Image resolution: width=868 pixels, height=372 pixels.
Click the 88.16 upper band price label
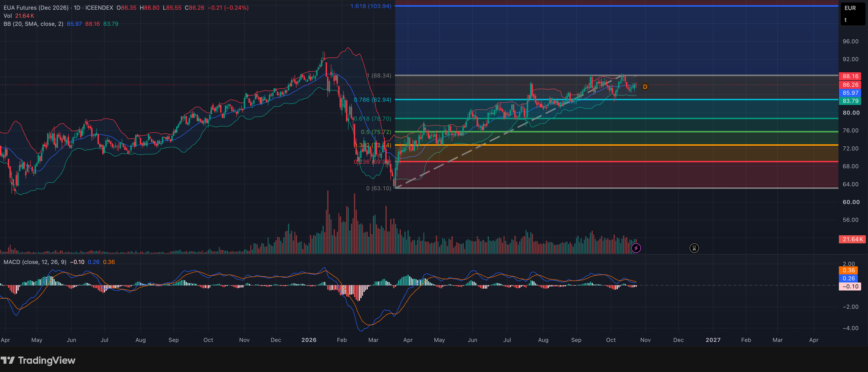850,76
